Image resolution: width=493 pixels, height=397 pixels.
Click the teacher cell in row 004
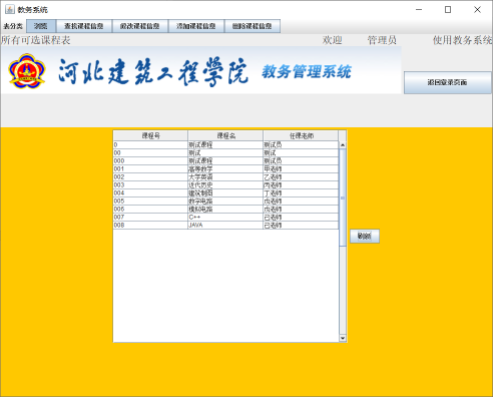(x=301, y=193)
